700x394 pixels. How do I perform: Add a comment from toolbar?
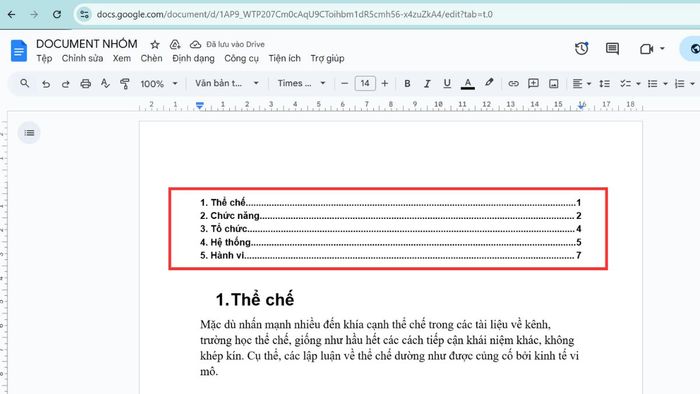pos(533,83)
